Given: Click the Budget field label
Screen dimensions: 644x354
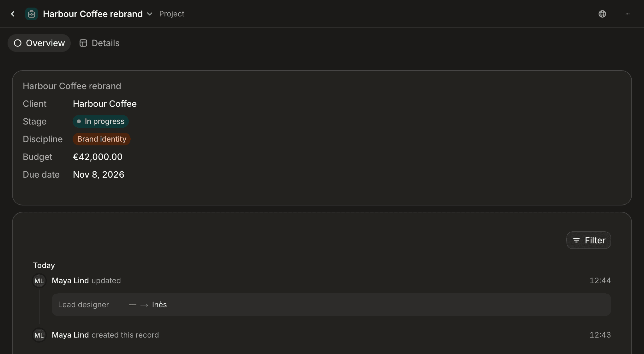Looking at the screenshot, I should coord(38,157).
